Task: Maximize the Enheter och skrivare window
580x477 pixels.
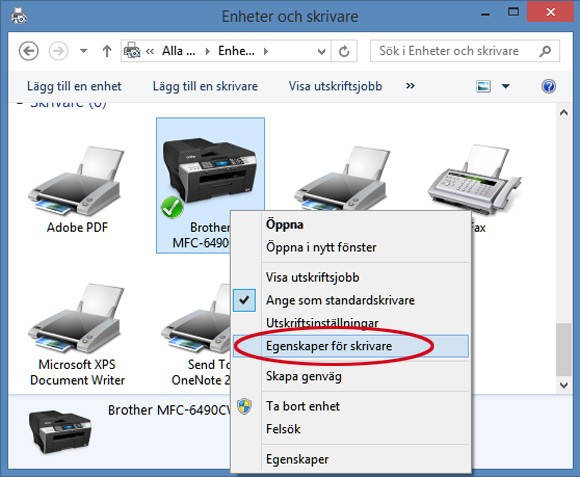Action: pyautogui.click(x=513, y=12)
